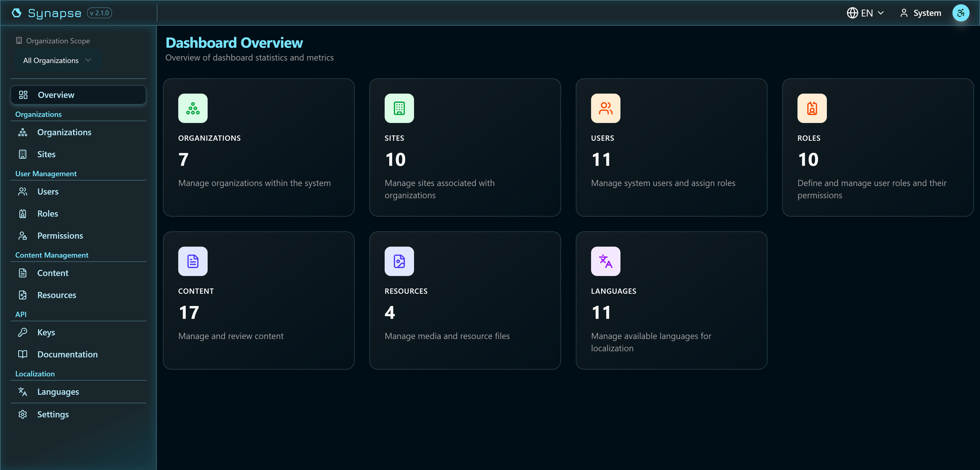This screenshot has height=470, width=980.
Task: Open Documentation via the book icon
Action: click(x=22, y=354)
